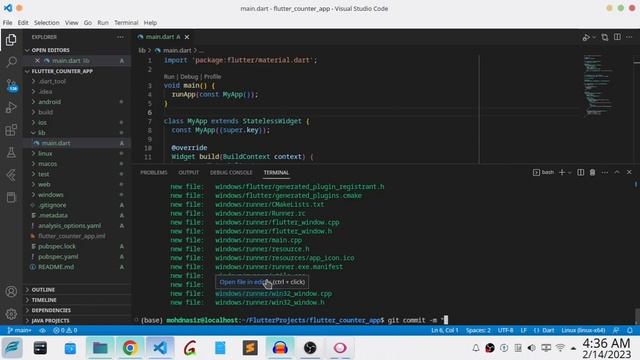The height and width of the screenshot is (360, 640).
Task: Open the Flutter sidebar icon
Action: coord(11,175)
